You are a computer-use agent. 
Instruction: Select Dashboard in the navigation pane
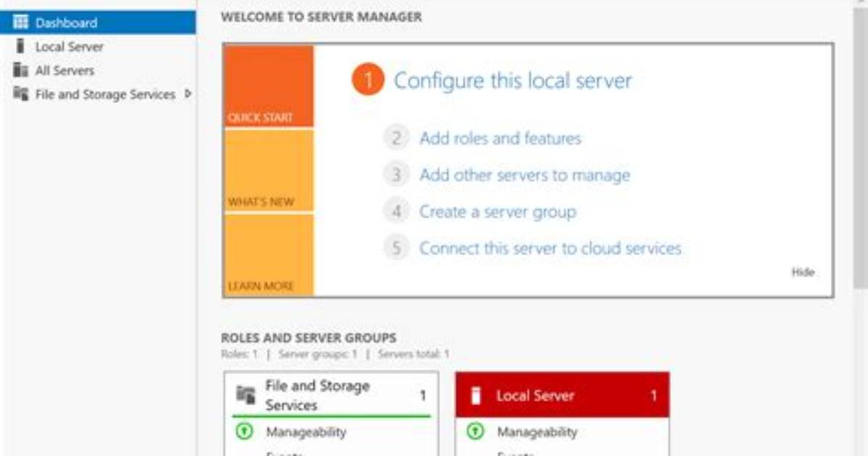click(x=98, y=23)
